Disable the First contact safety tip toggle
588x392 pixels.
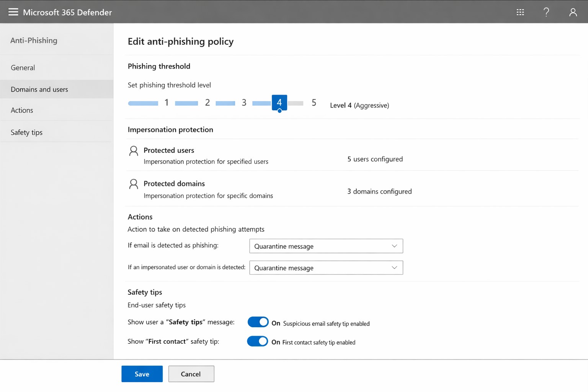point(258,341)
